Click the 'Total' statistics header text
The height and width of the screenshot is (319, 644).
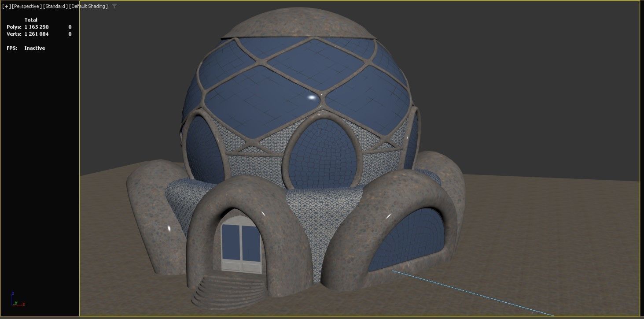(31, 20)
